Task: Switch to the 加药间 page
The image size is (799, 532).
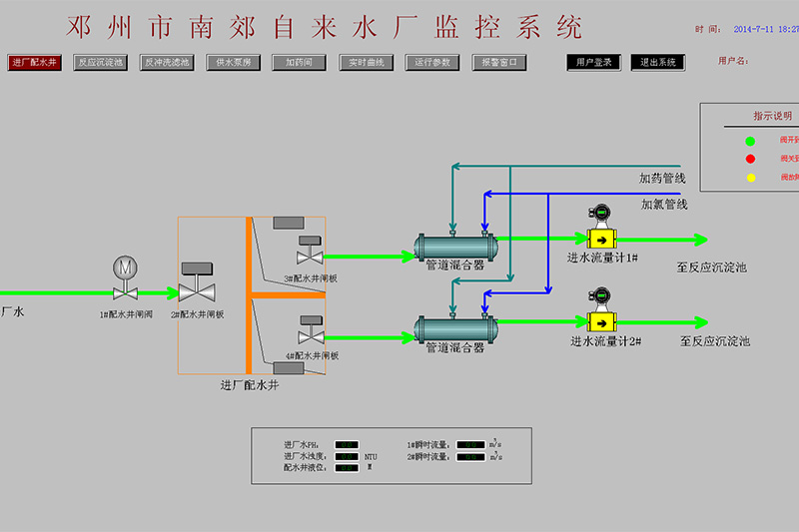Action: click(299, 62)
